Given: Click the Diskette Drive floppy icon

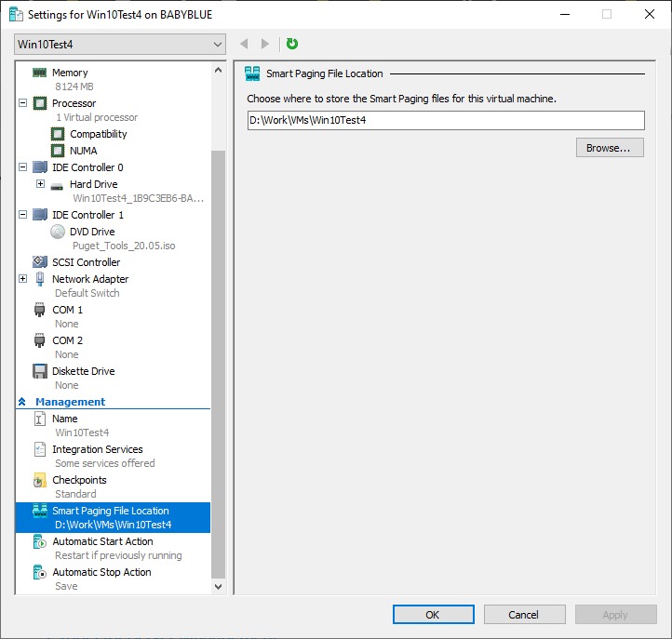Looking at the screenshot, I should [x=39, y=371].
